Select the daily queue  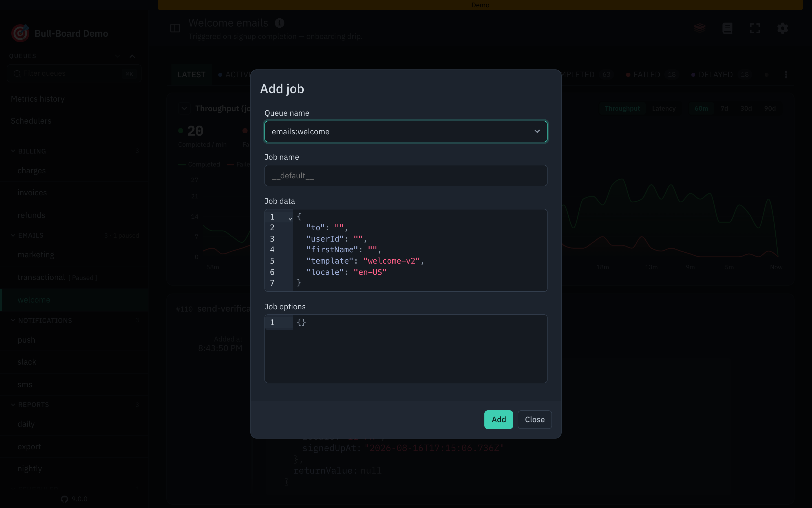click(74, 424)
